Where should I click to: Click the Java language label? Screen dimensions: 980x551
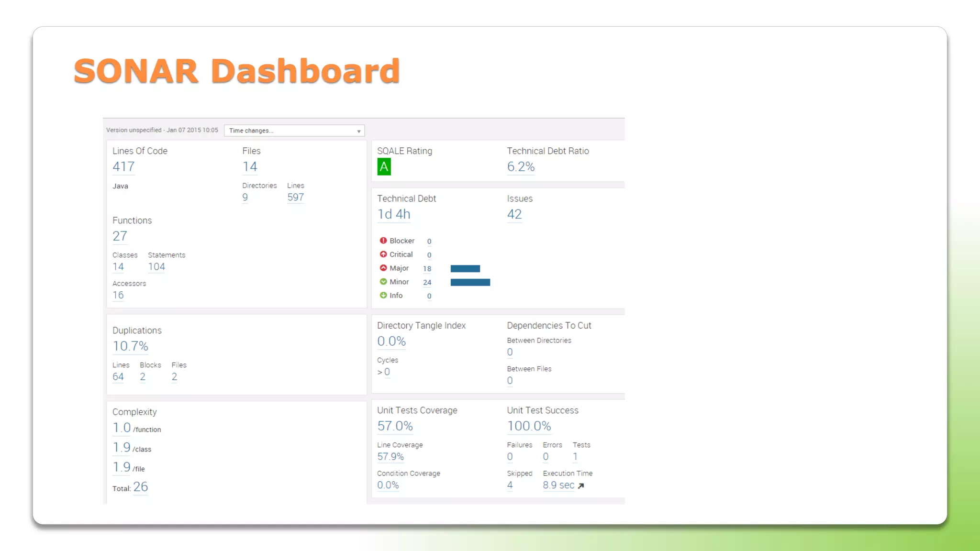tap(120, 186)
